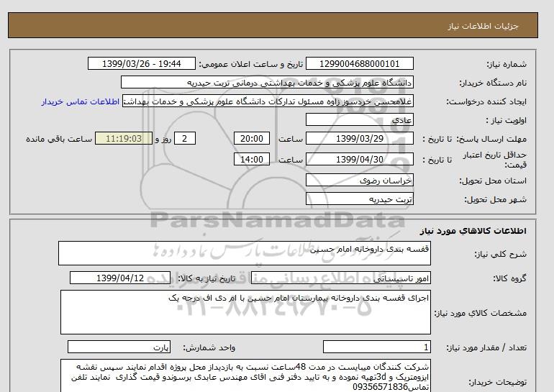This screenshot has height=392, width=554.
Task: Click the general description field قفسه بندی داروخانه
Action: 245,253
